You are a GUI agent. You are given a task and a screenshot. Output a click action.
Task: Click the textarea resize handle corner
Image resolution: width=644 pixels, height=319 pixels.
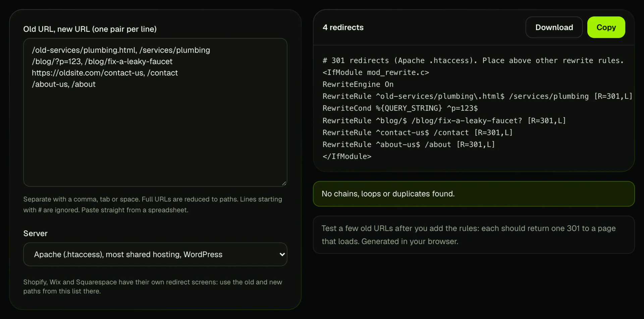point(284,183)
